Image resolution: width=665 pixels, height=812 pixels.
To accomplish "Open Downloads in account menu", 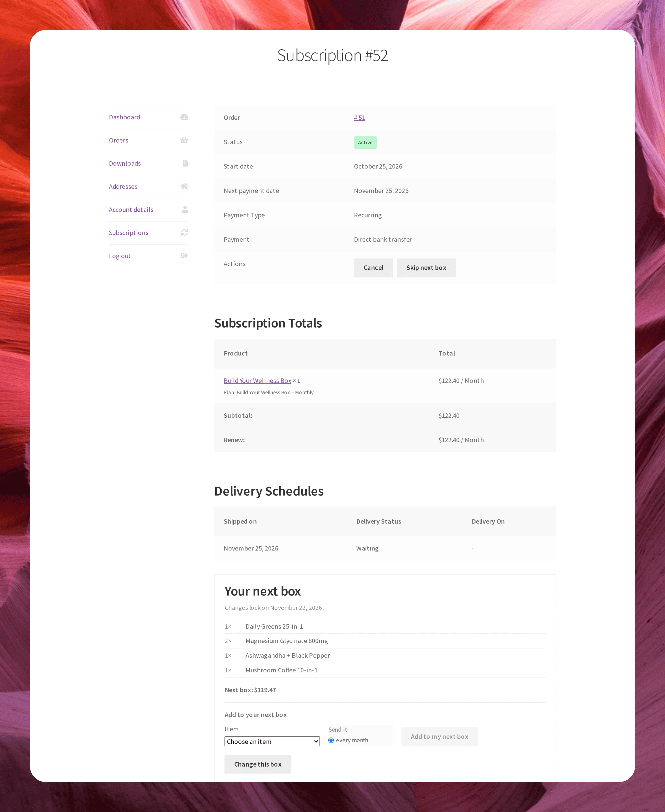I will [x=125, y=163].
